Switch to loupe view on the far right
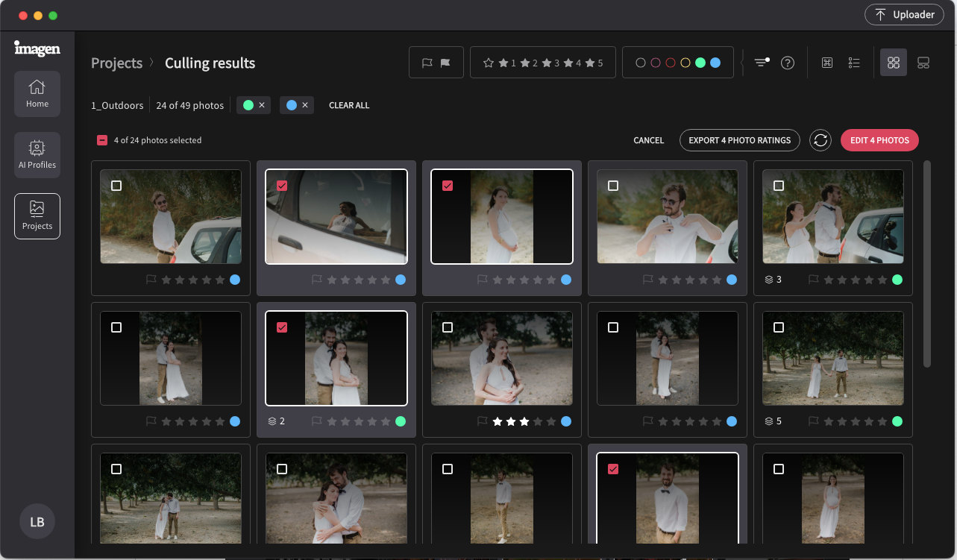This screenshot has width=957, height=560. coord(923,63)
